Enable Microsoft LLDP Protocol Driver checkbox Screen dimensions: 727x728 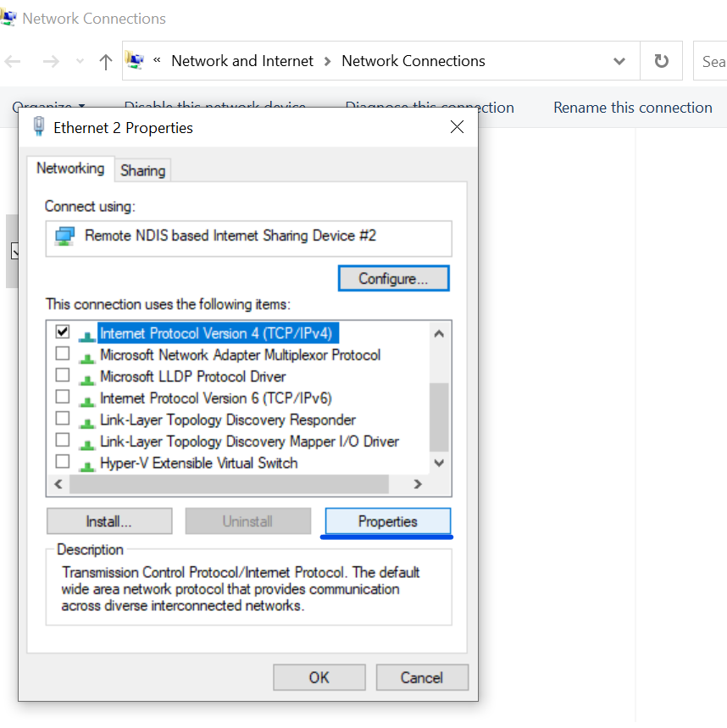pyautogui.click(x=62, y=375)
